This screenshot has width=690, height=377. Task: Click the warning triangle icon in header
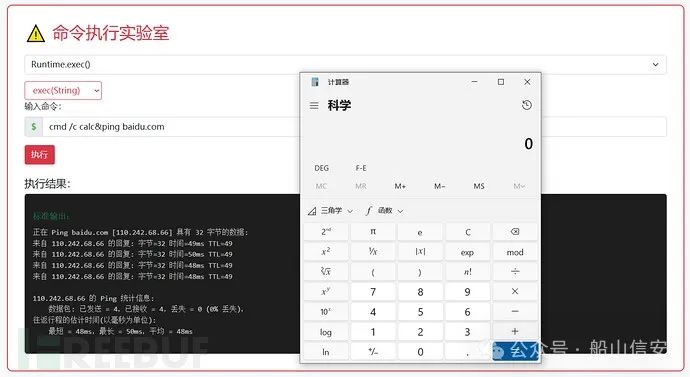click(x=36, y=33)
